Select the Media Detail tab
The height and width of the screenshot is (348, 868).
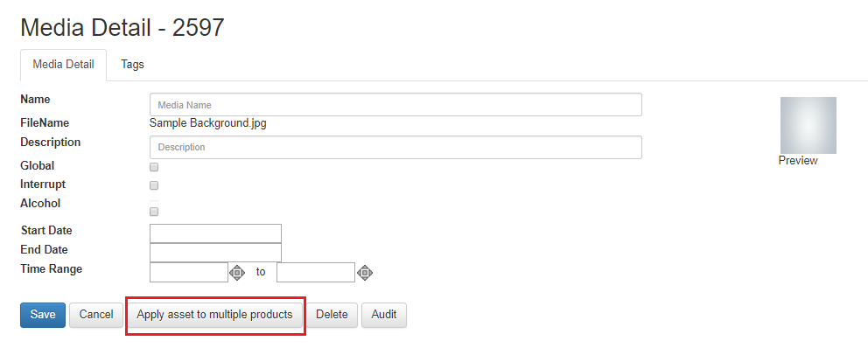(63, 65)
